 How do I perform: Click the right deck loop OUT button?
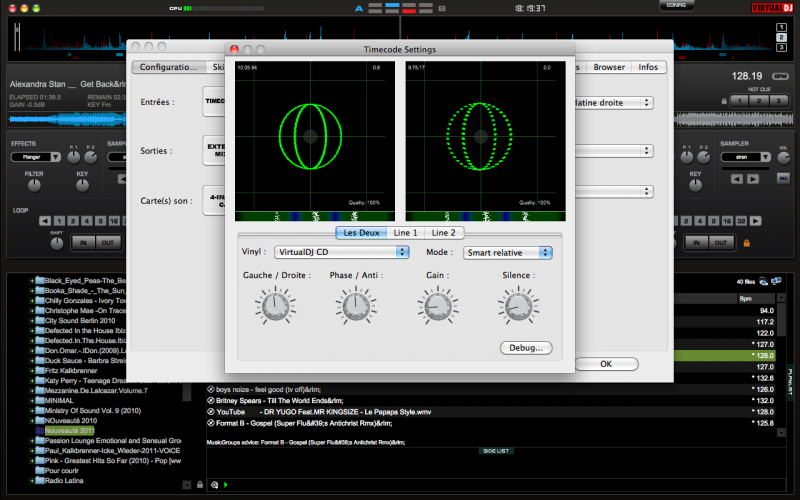coord(721,243)
